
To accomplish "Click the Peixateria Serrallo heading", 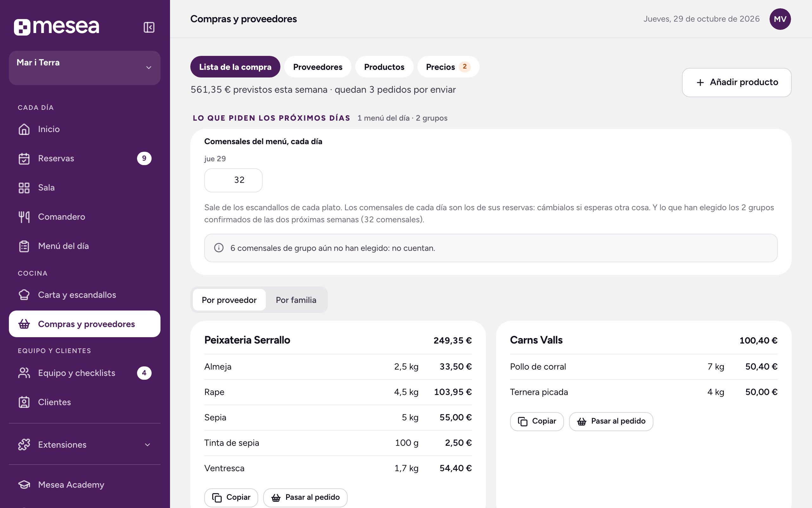I will pyautogui.click(x=247, y=340).
